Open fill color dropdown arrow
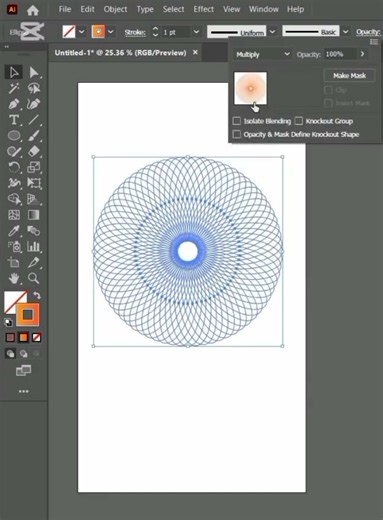The height and width of the screenshot is (520, 383). [82, 32]
